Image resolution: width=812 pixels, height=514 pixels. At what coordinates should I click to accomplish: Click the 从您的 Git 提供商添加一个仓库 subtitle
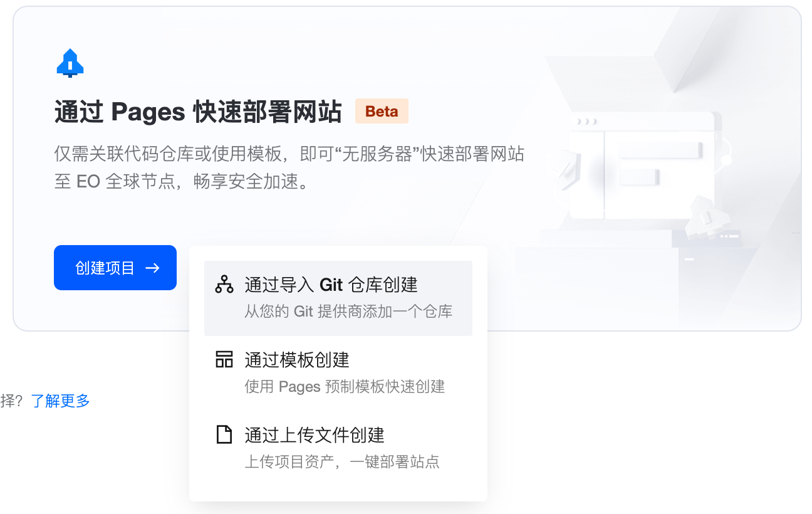coord(348,312)
